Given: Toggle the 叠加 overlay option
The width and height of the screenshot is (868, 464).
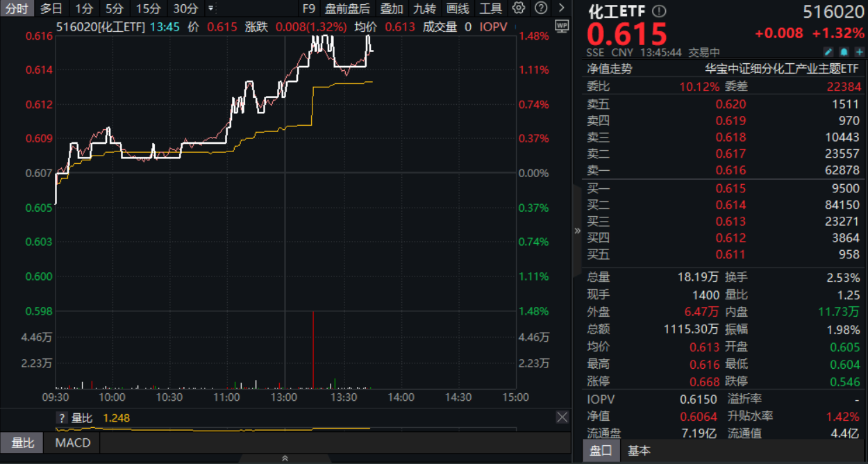Looking at the screenshot, I should coord(391,8).
